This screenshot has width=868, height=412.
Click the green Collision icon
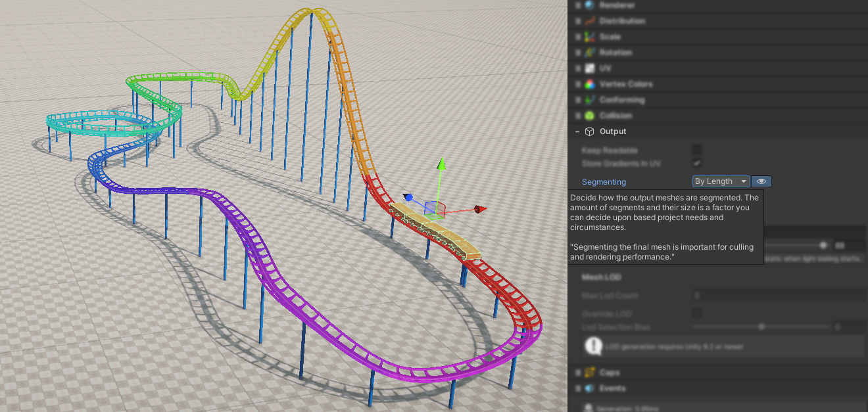pyautogui.click(x=589, y=116)
